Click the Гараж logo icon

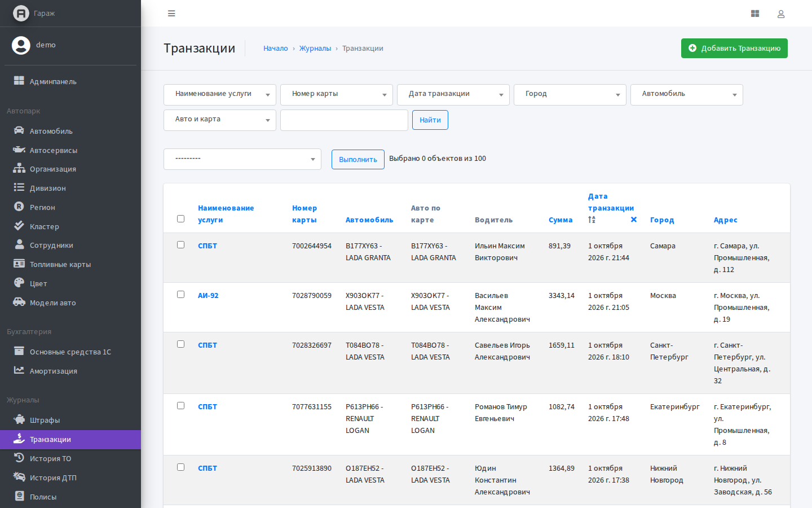(21, 13)
